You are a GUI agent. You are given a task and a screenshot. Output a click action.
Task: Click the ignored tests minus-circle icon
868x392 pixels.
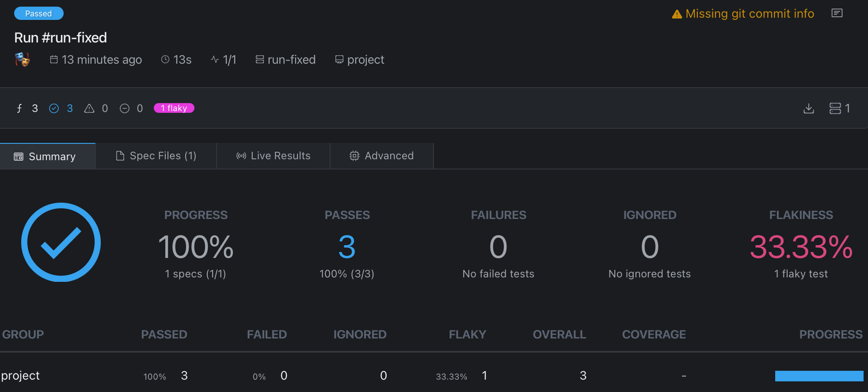125,108
